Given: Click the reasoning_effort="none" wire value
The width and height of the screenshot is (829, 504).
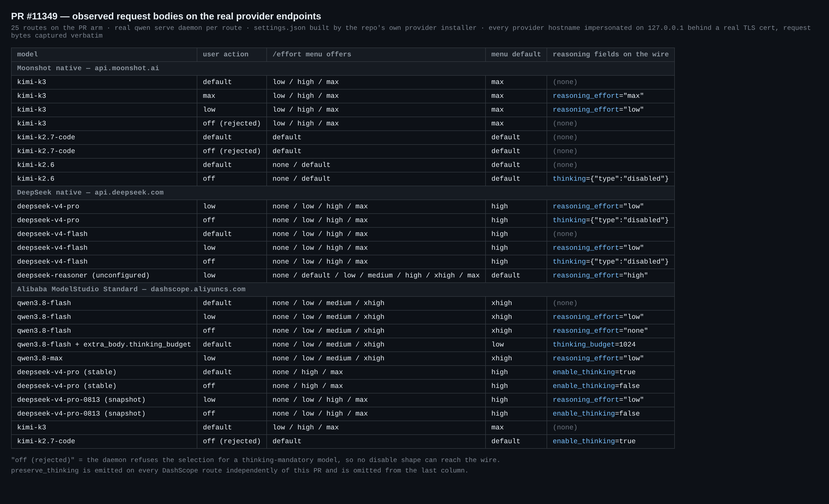Looking at the screenshot, I should tap(600, 331).
